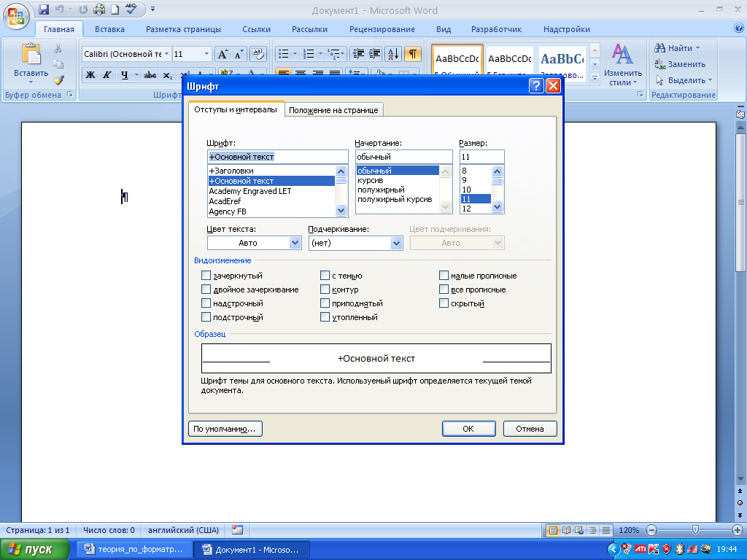The image size is (747, 560).
Task: Click the Grow Font icon
Action: click(x=222, y=54)
